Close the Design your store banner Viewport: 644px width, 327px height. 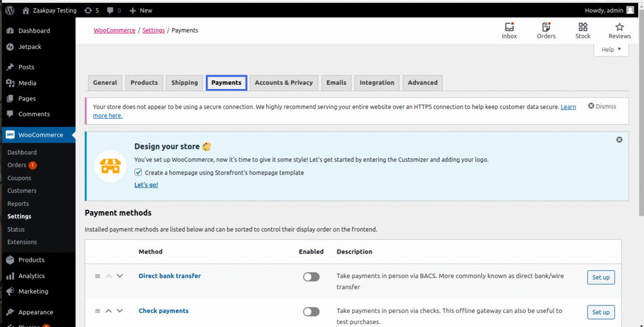620,140
